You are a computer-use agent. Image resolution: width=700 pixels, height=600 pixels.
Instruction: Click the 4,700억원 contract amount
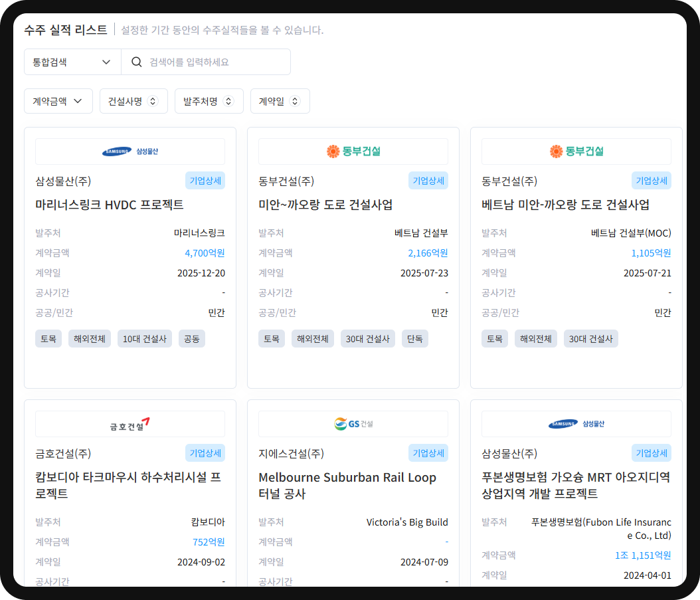coord(205,253)
